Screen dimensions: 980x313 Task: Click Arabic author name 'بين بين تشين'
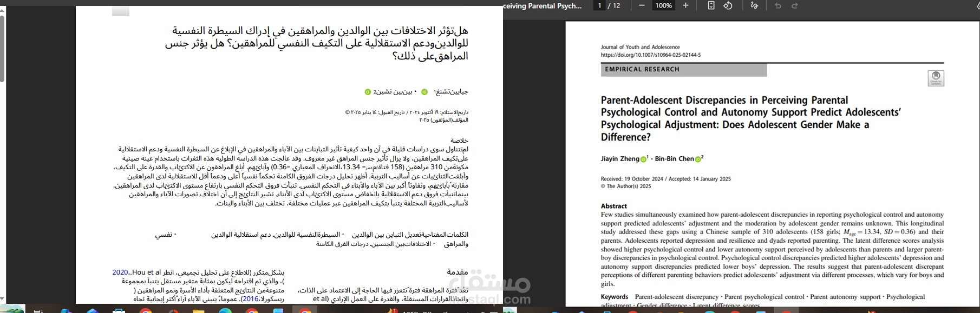tap(394, 92)
